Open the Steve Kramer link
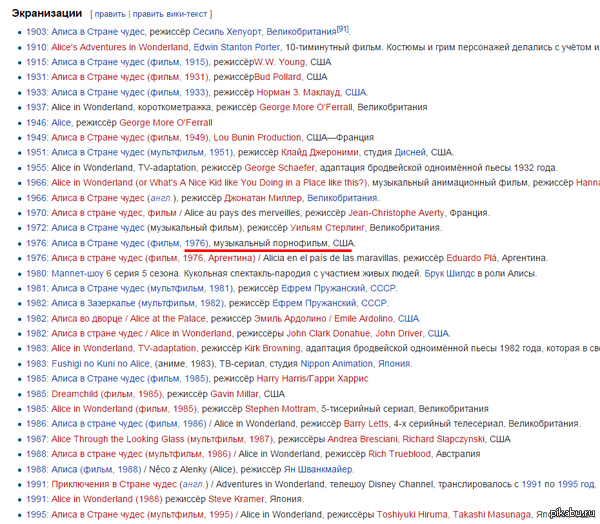Viewport: 600px width, 524px height. click(236, 499)
